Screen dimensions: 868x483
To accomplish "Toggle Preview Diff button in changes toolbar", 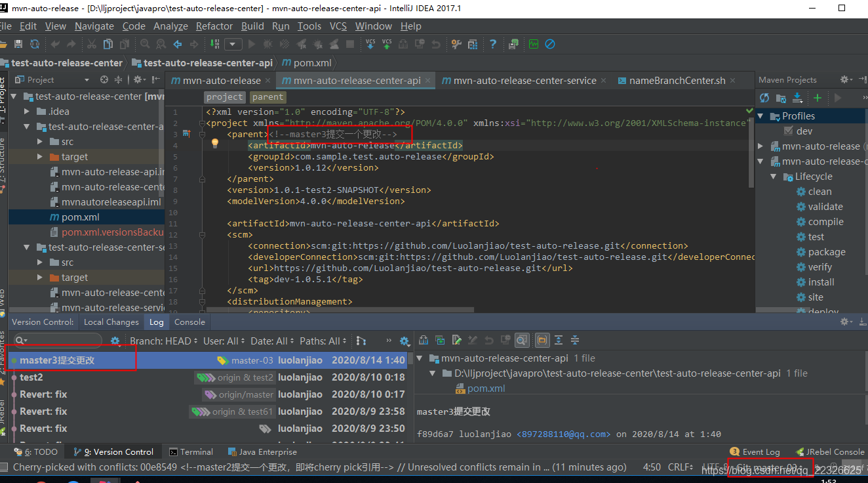I will [x=522, y=340].
